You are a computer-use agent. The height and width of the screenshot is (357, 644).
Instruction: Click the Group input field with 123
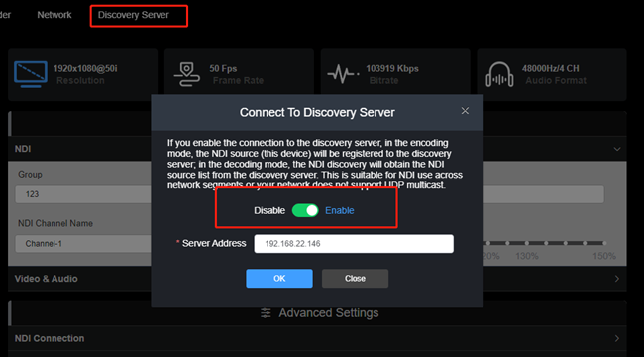[83, 194]
